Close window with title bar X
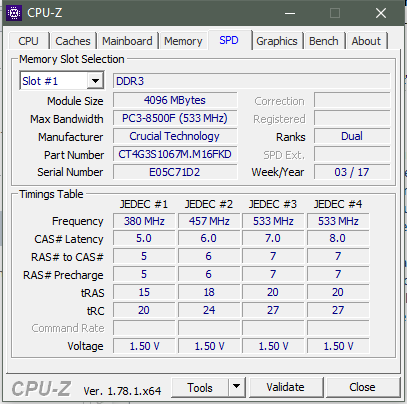407x404 pixels. pos(381,13)
